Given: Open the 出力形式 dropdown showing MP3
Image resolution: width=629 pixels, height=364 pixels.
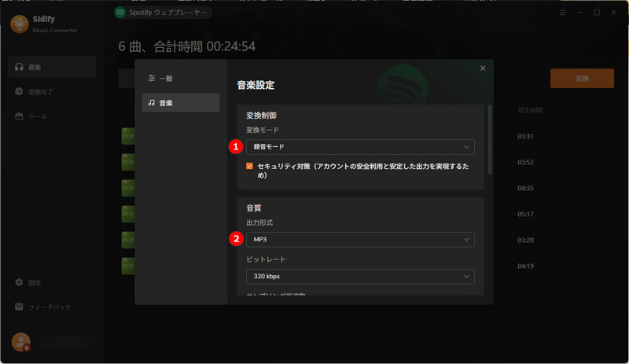Looking at the screenshot, I should point(360,240).
